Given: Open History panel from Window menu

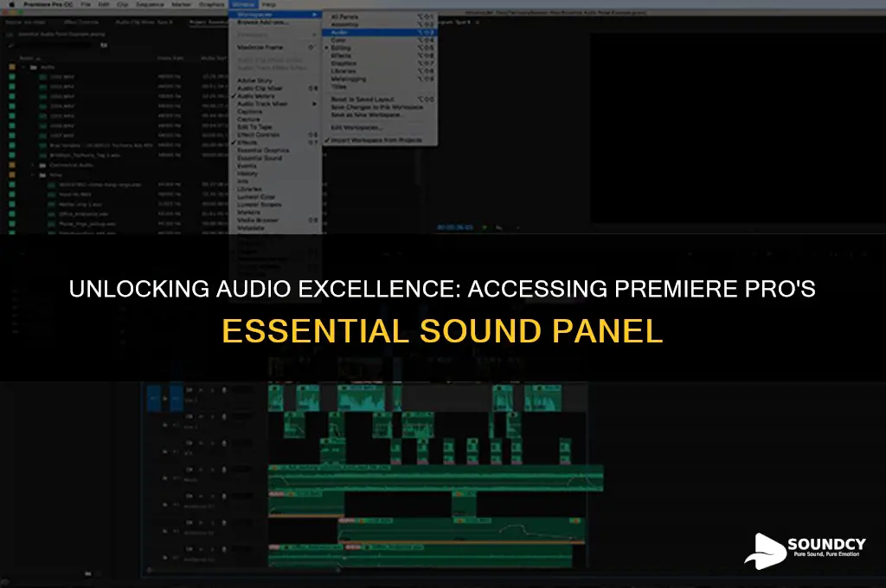Looking at the screenshot, I should coord(275,174).
